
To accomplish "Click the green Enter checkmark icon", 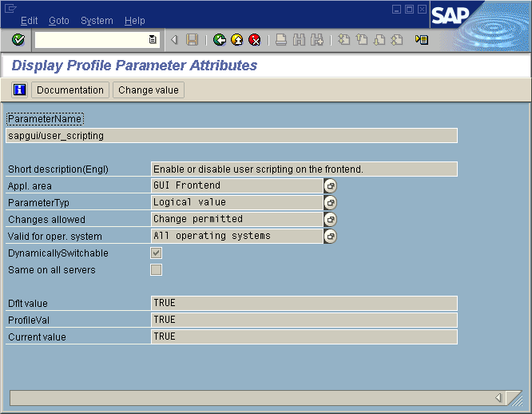I will (18, 40).
